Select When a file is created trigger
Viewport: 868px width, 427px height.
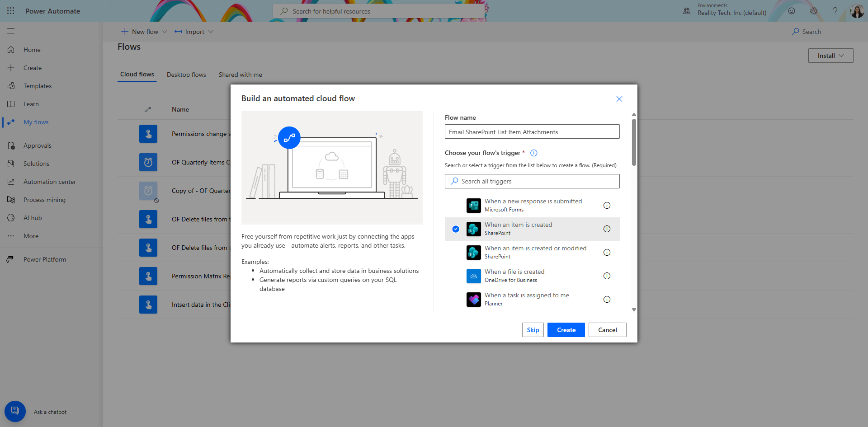click(532, 276)
